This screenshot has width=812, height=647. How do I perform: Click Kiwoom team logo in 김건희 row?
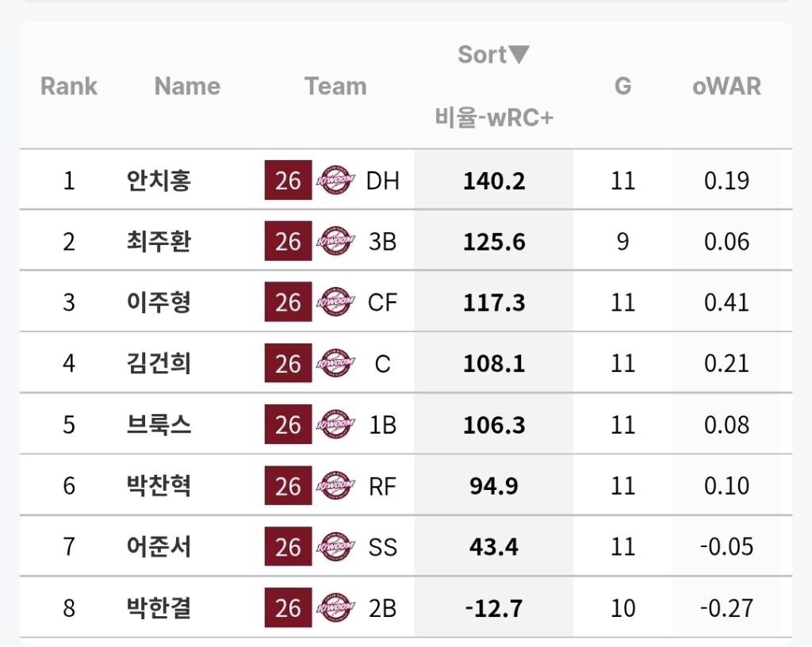[335, 364]
